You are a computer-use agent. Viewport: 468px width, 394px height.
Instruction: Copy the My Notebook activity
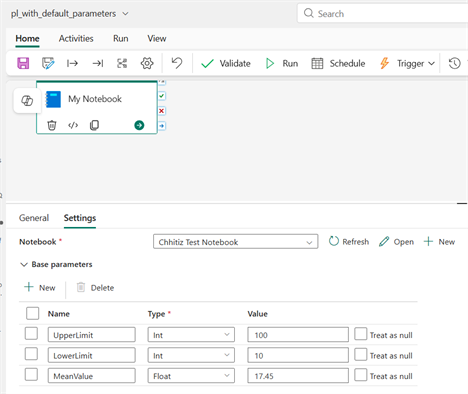tap(94, 125)
